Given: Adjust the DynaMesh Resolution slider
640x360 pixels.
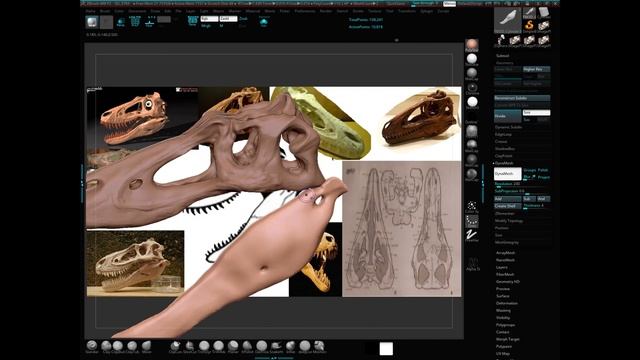Looking at the screenshot, I should [x=522, y=184].
